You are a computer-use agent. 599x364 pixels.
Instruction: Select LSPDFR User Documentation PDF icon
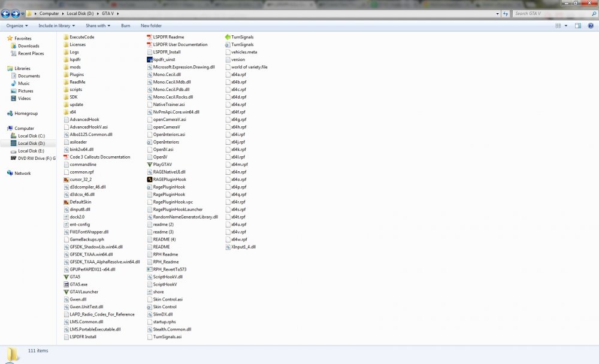150,45
